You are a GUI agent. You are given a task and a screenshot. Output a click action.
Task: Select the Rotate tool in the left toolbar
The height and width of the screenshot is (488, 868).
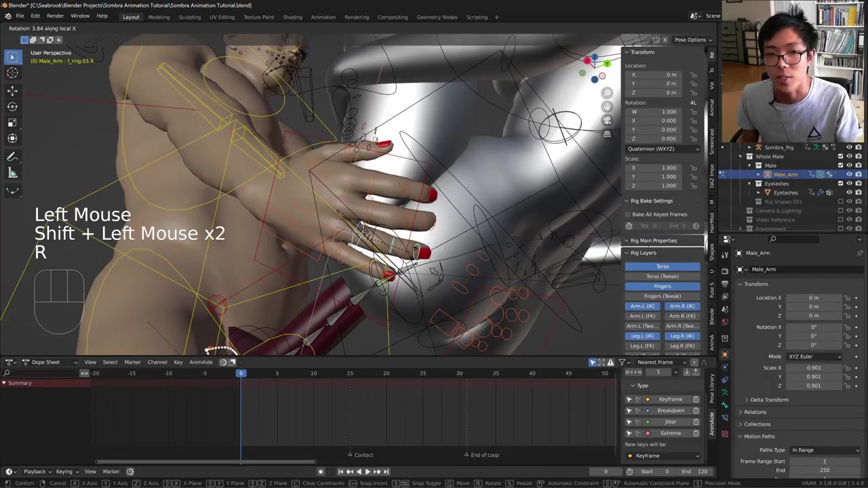[x=12, y=106]
